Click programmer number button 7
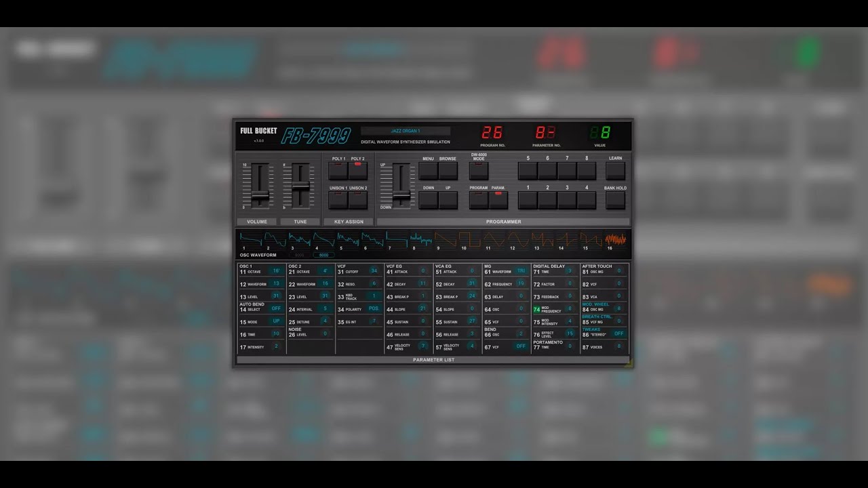The height and width of the screenshot is (488, 868). (x=567, y=170)
